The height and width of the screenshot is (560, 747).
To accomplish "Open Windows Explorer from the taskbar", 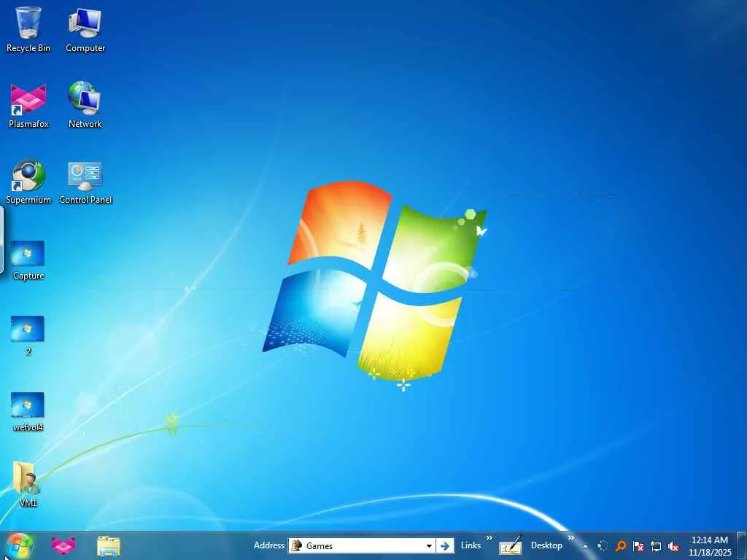I will [x=109, y=546].
